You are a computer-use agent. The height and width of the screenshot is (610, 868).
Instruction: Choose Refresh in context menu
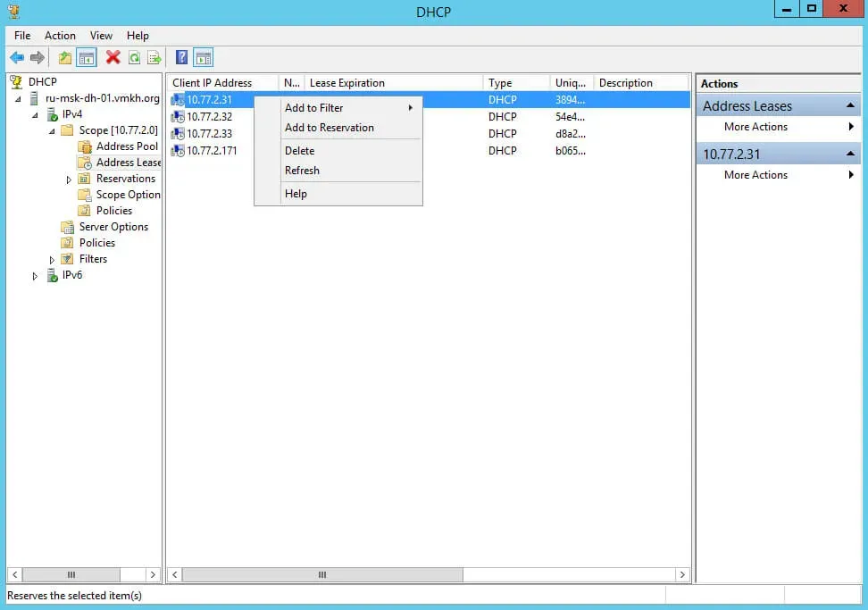(x=338, y=171)
